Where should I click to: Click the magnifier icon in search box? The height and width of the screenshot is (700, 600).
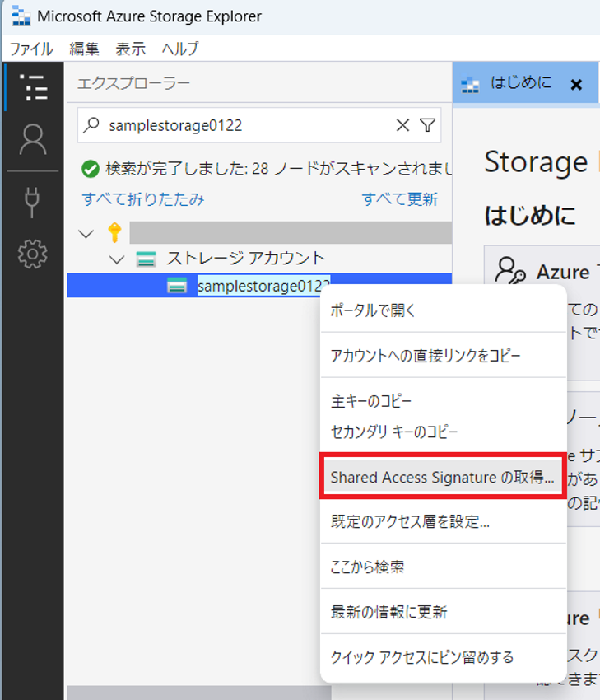(91, 125)
